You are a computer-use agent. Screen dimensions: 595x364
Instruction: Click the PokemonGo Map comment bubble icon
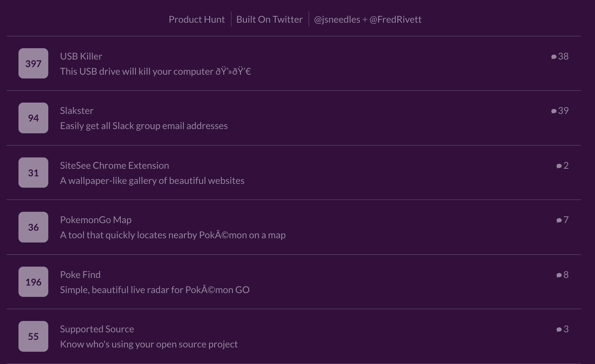pos(559,220)
